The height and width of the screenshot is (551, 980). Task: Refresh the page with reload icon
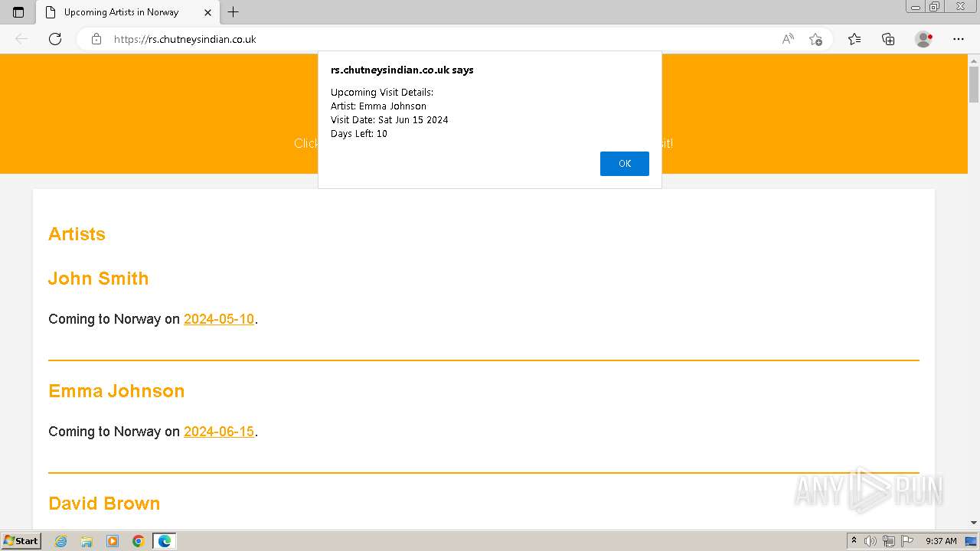[x=55, y=39]
